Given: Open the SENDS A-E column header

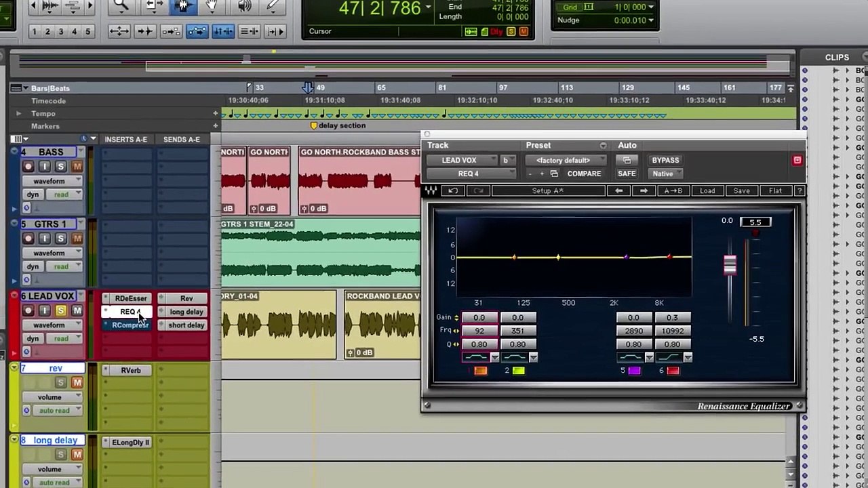Looking at the screenshot, I should (x=181, y=140).
